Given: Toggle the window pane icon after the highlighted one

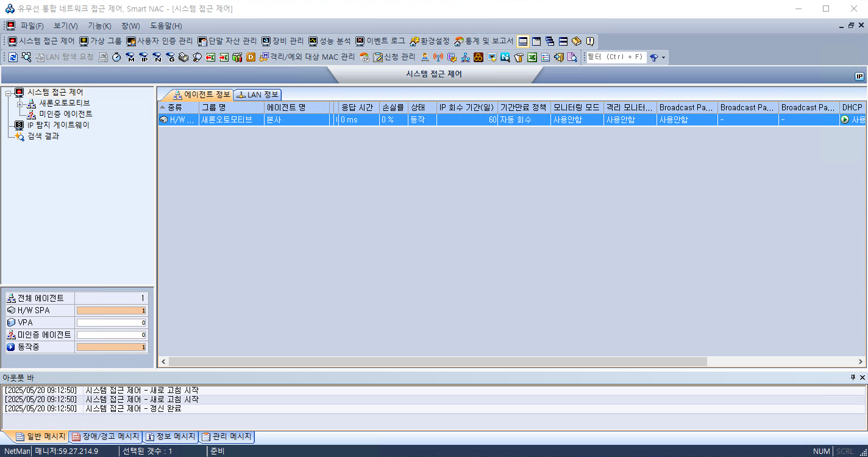Looking at the screenshot, I should (x=536, y=41).
